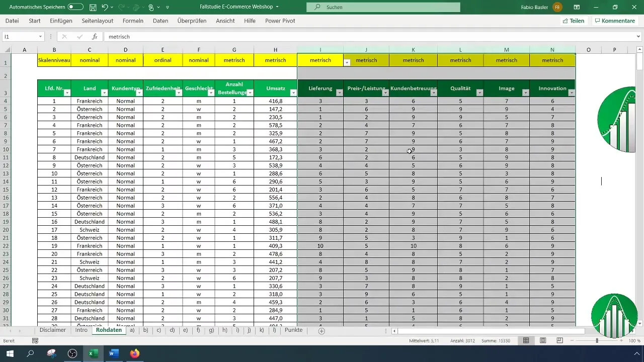Click the Touch/Mouse mode hand icon
Image resolution: width=644 pixels, height=362 pixels.
[150, 7]
